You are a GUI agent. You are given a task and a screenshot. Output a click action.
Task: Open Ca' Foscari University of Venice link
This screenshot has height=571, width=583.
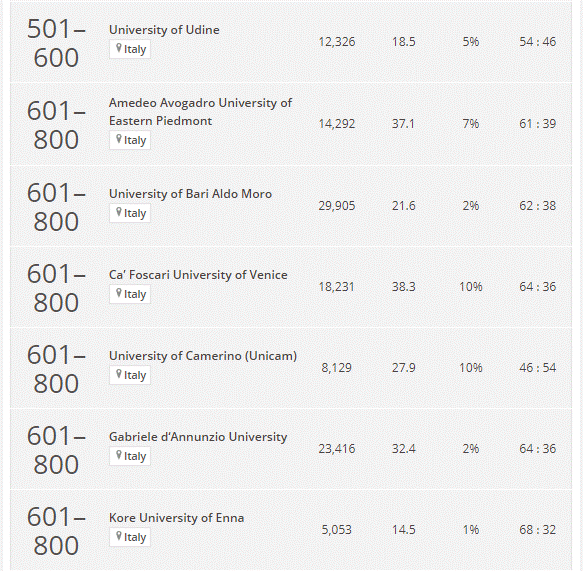[198, 275]
